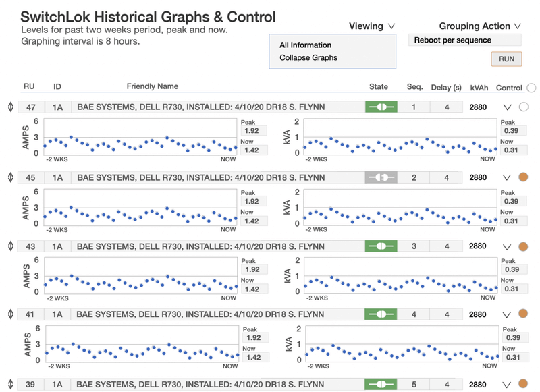Toggle the select-all Control radio in header
This screenshot has height=392, width=540.
(x=531, y=88)
